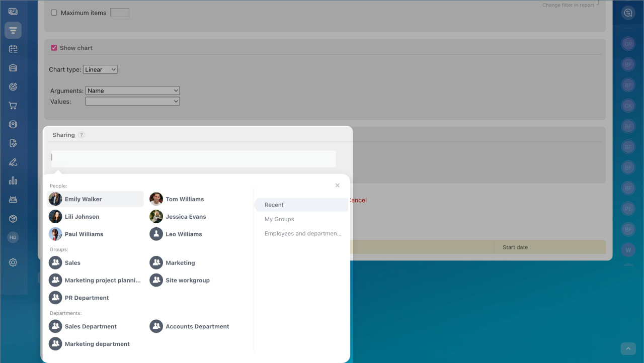The width and height of the screenshot is (644, 363).
Task: Choose the Accounts Department entry
Action: coord(197,326)
